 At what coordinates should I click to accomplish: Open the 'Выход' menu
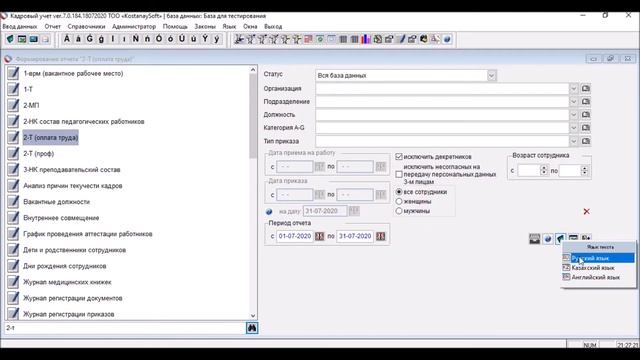pyautogui.click(x=273, y=27)
